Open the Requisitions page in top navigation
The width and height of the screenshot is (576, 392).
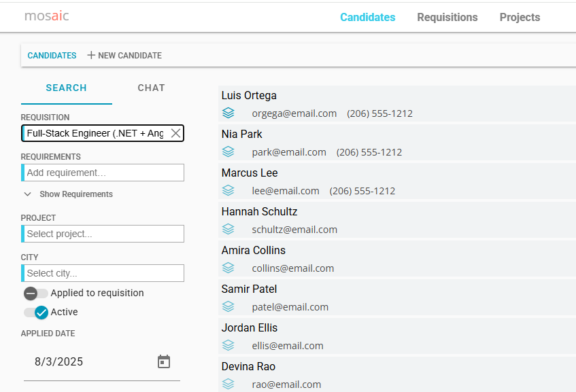click(447, 18)
